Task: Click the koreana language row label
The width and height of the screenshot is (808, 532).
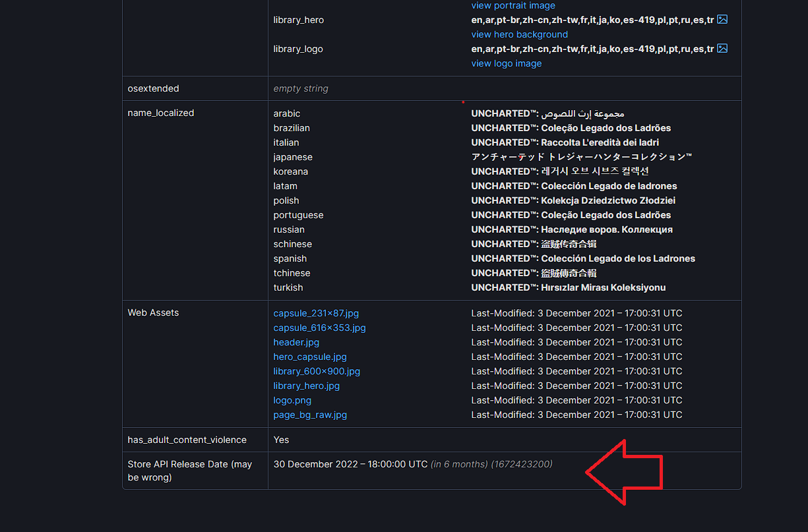Action: tap(291, 171)
